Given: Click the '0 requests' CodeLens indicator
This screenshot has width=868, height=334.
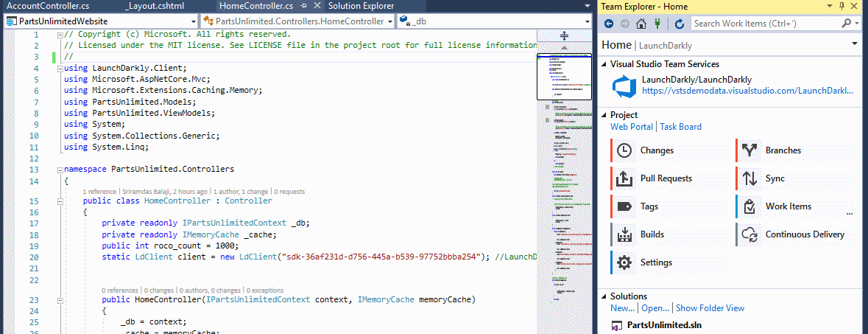Looking at the screenshot, I should [289, 192].
